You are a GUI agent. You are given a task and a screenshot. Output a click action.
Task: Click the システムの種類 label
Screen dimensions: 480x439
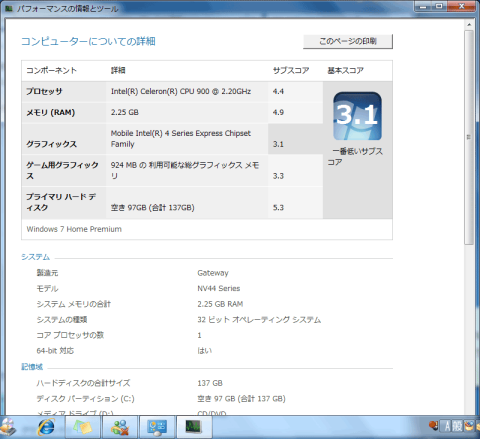point(62,319)
